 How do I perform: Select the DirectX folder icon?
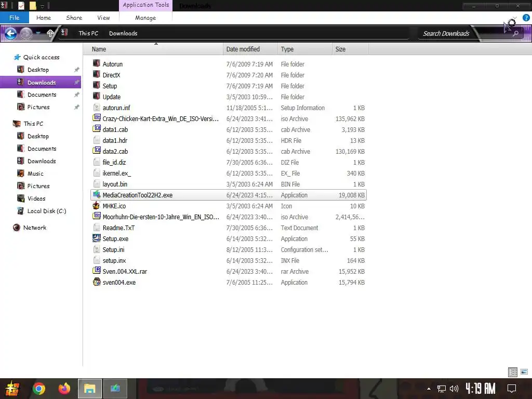[96, 74]
